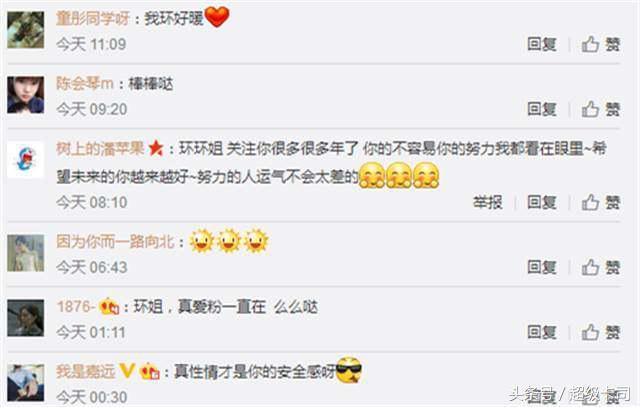Like the comment posted at 08:10
Screen dimensions: 640x407
click(x=601, y=202)
